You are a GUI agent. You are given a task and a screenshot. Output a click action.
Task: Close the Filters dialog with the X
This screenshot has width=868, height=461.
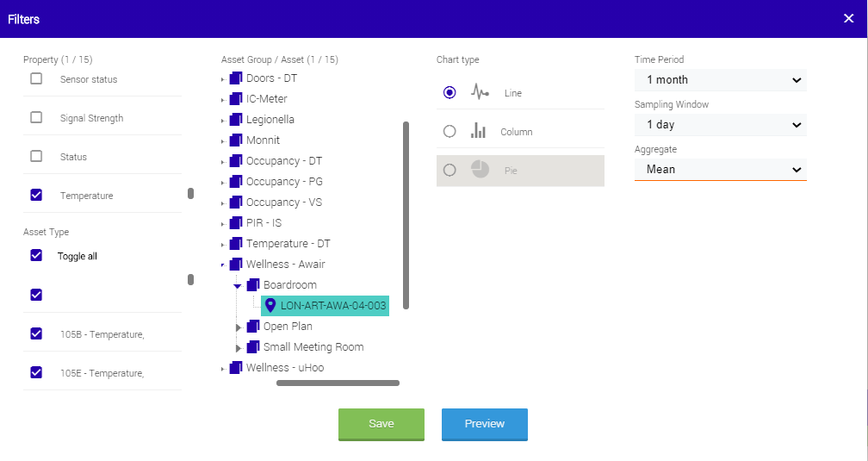[x=849, y=19]
